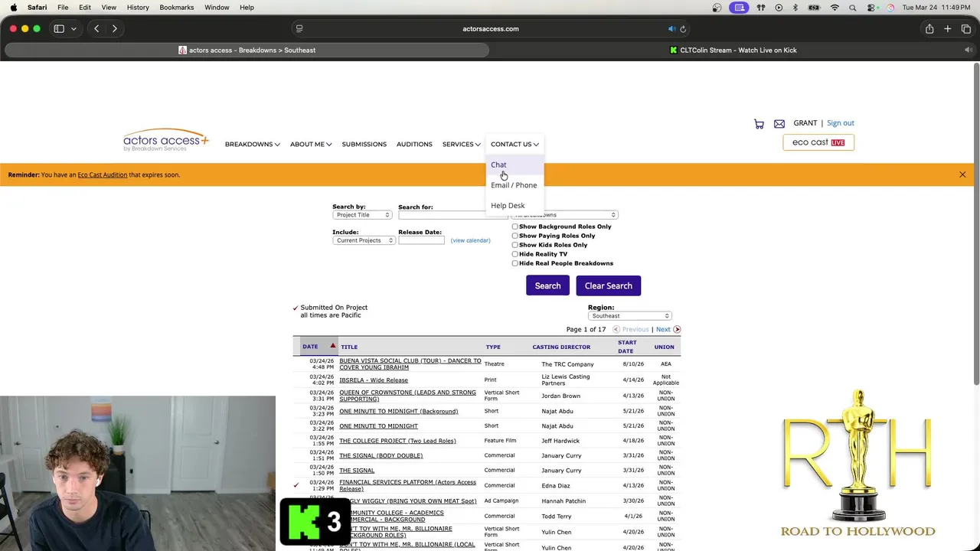Check Hide Real People Breakdowns
The width and height of the screenshot is (980, 551).
515,263
